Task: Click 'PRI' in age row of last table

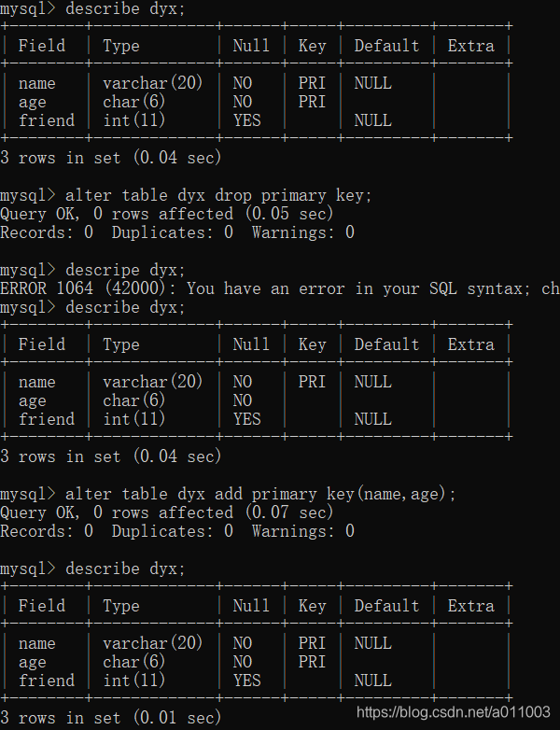Action: [x=312, y=662]
